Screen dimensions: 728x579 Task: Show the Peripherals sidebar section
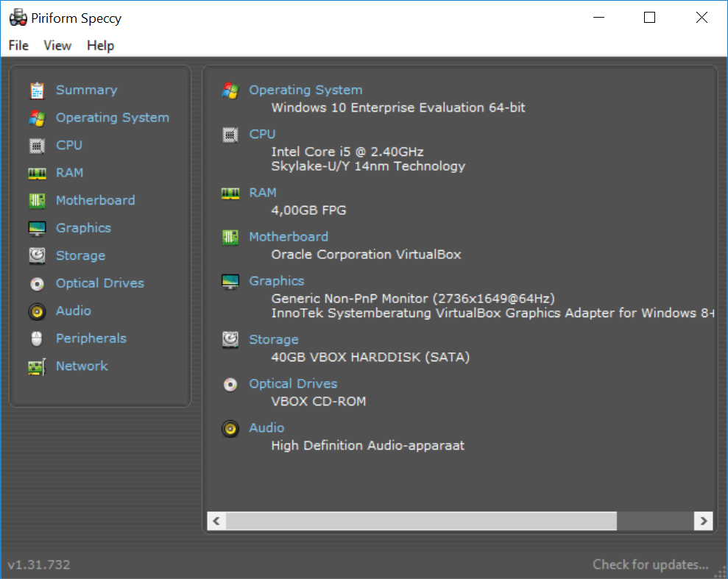pos(91,338)
